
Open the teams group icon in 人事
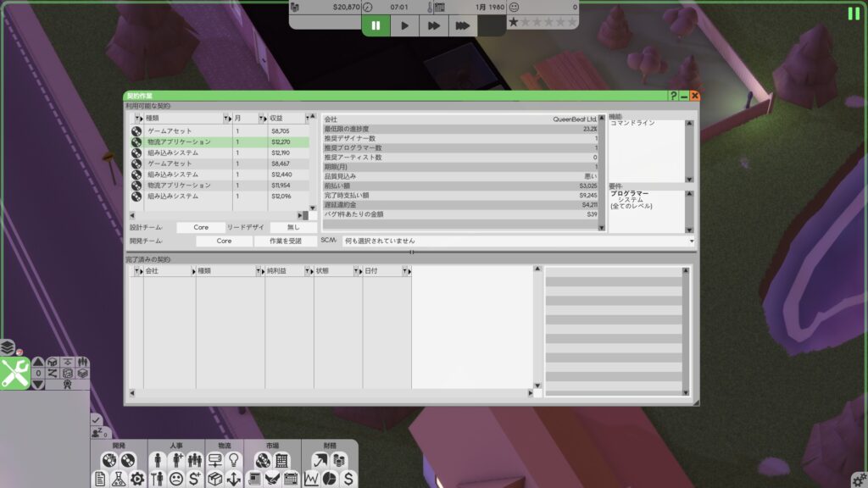click(195, 460)
